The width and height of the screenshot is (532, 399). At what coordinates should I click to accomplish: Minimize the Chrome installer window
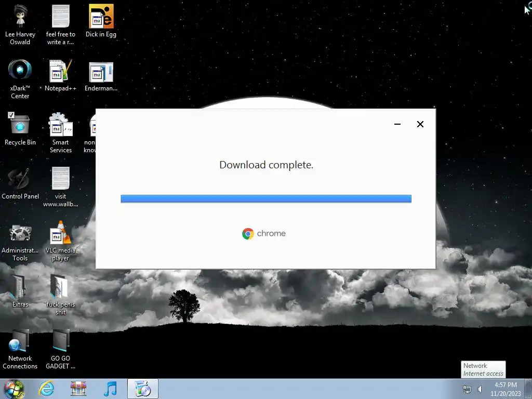[x=397, y=124]
